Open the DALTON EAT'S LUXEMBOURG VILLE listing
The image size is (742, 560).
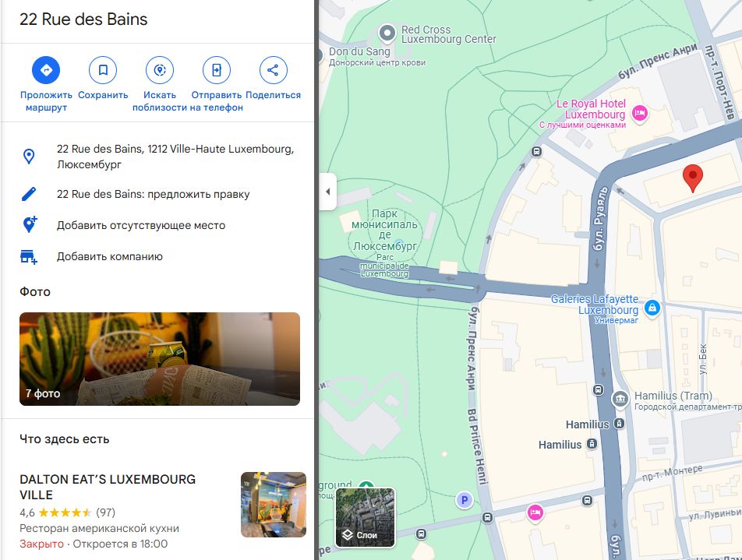(108, 487)
